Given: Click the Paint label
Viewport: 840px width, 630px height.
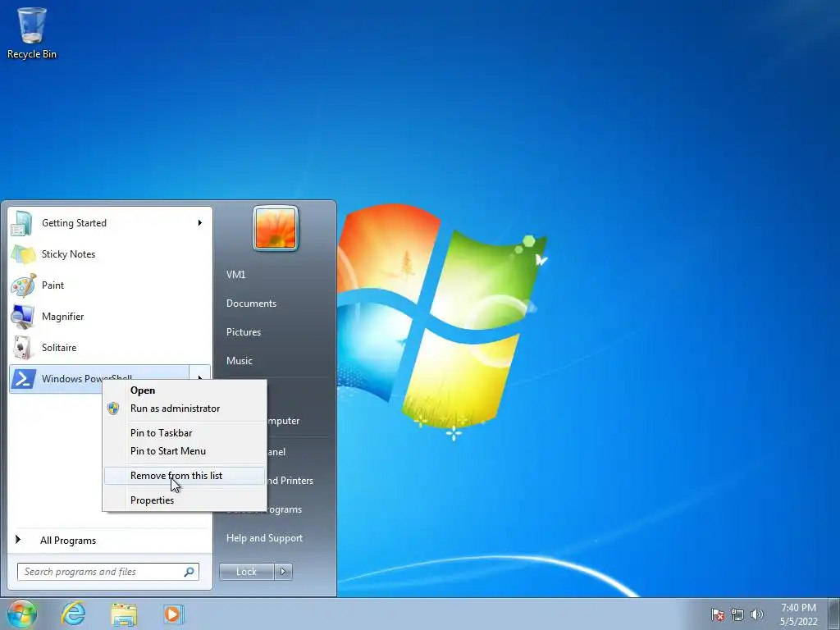Looking at the screenshot, I should click(52, 285).
